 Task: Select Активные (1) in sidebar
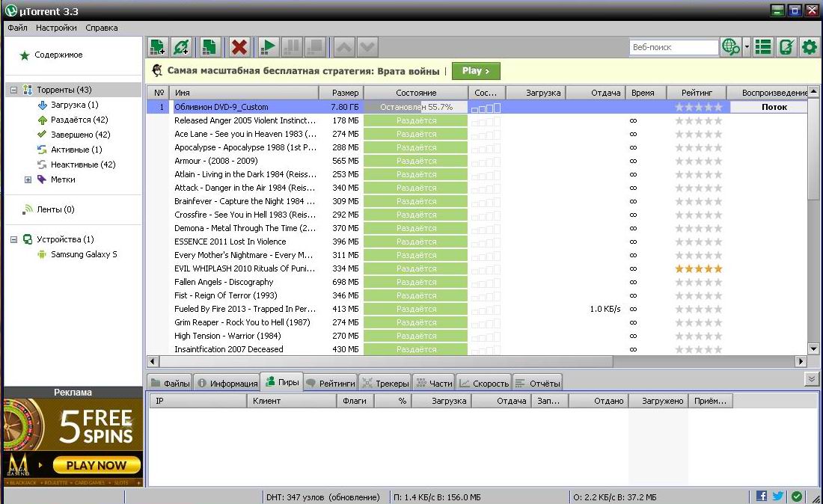(x=76, y=150)
